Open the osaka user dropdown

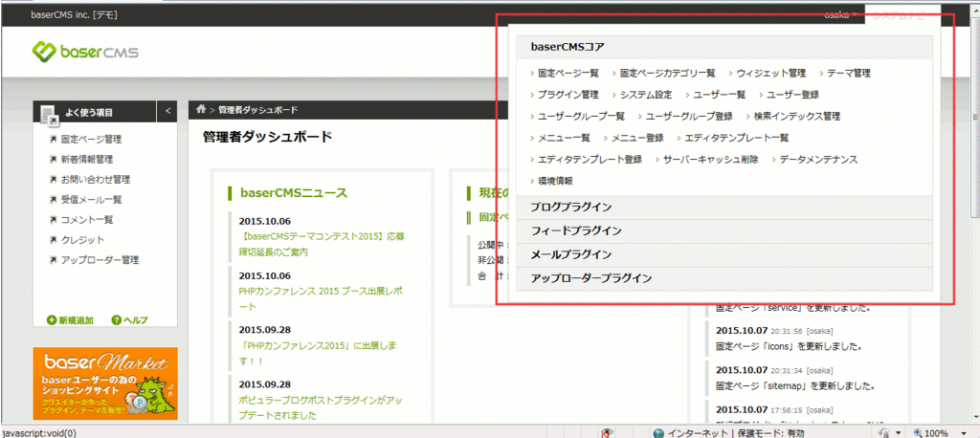[840, 15]
